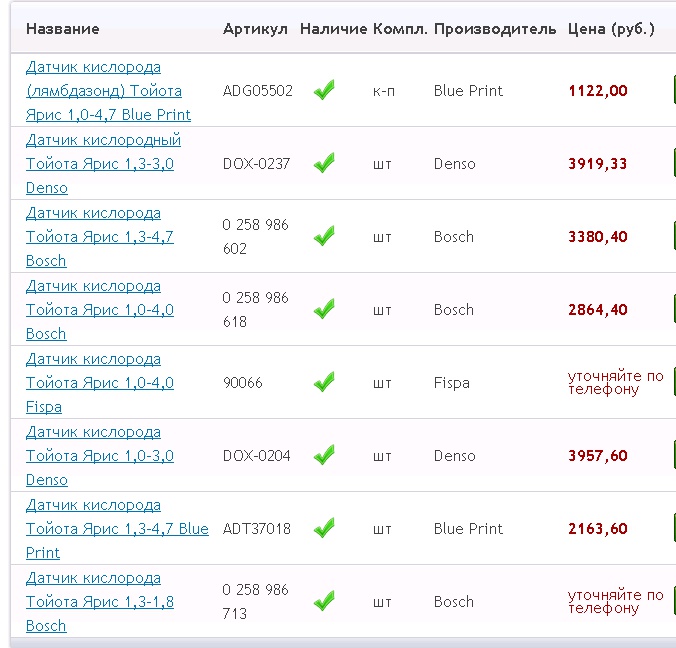Screen dimensions: 676x648
Task: Click availability checkmark for article ADG05502
Action: pyautogui.click(x=324, y=91)
